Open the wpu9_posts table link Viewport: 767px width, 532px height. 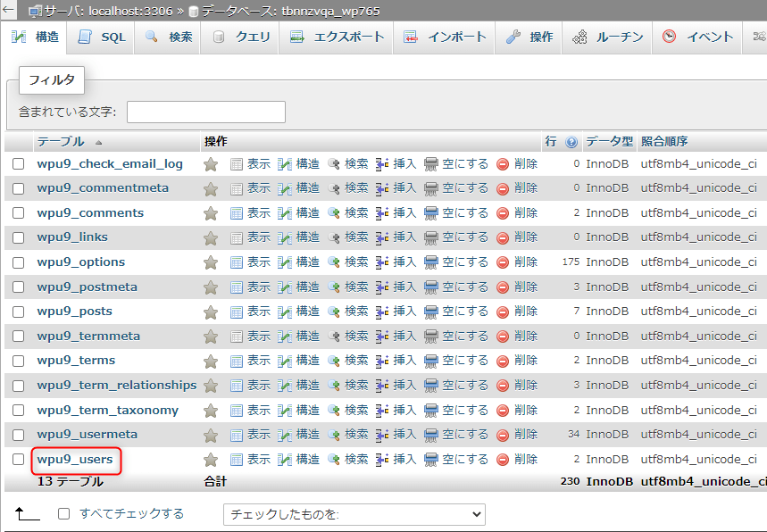point(75,312)
